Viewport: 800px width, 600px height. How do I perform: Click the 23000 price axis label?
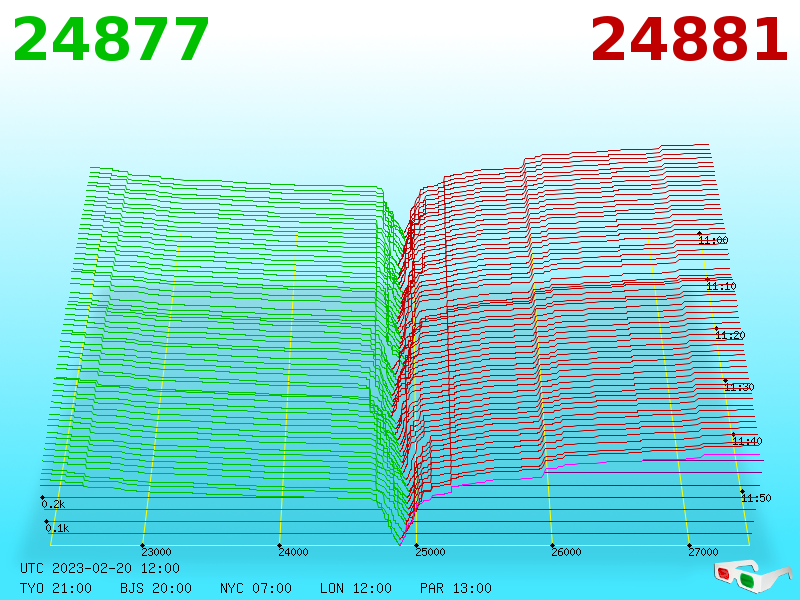[156, 552]
